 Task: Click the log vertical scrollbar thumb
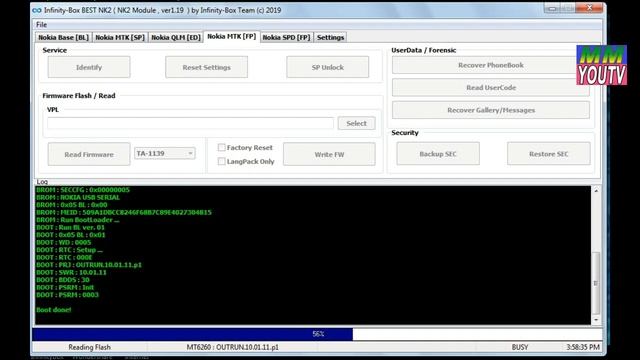point(596,283)
